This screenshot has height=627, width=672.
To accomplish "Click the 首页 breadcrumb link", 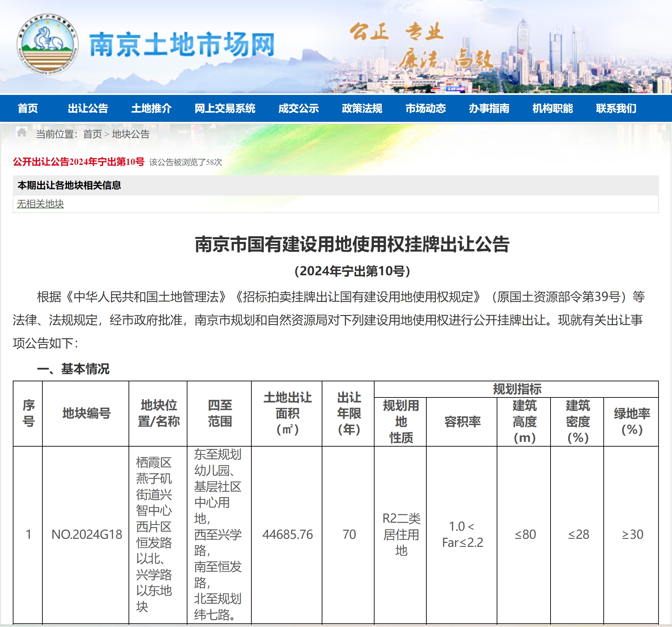I will tap(92, 134).
